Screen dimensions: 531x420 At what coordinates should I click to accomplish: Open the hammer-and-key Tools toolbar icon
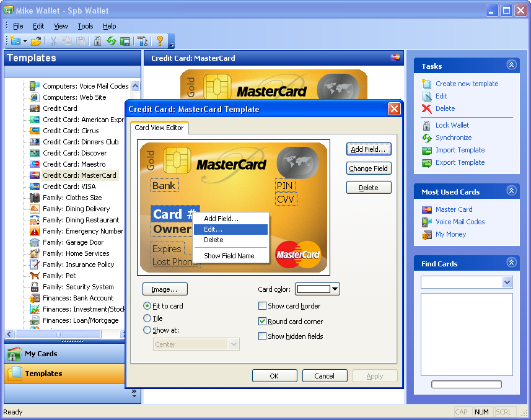pyautogui.click(x=143, y=41)
